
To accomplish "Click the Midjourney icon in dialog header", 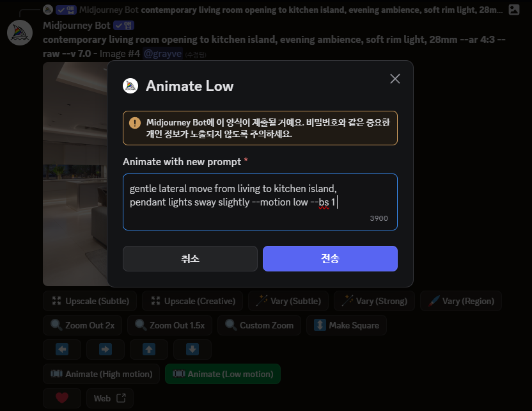I will pos(130,86).
